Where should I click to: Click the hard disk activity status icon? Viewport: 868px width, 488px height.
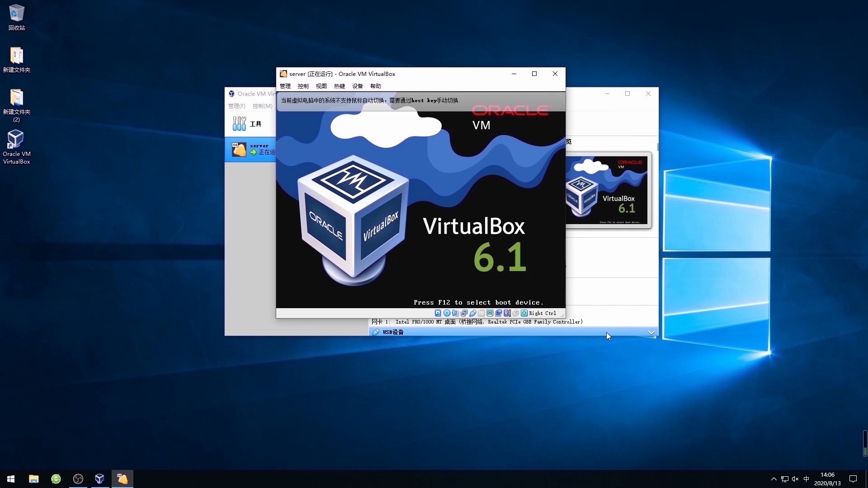tap(438, 313)
